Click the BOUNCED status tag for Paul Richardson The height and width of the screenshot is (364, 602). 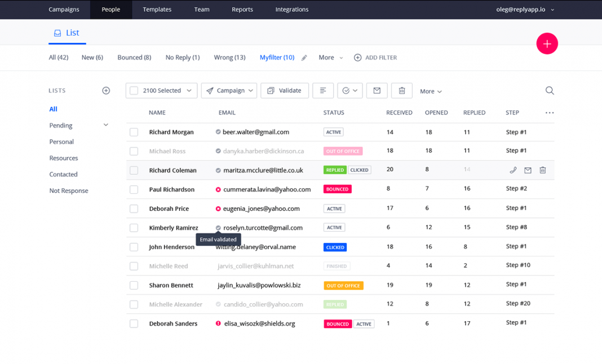(x=338, y=189)
